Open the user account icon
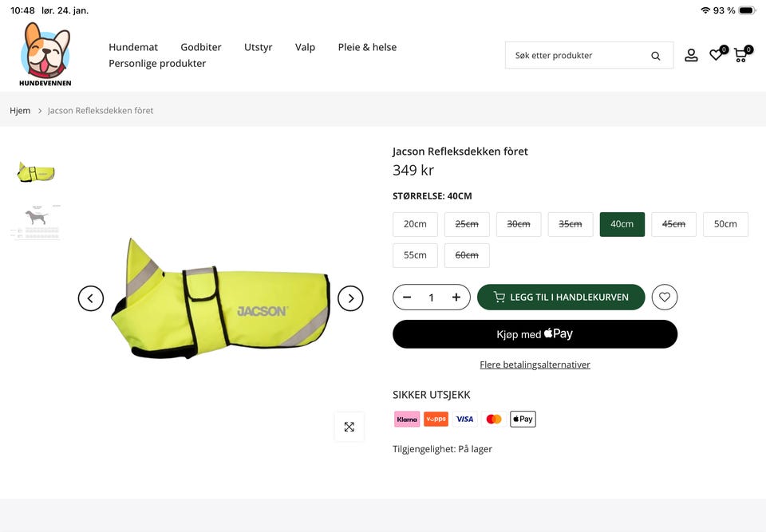The height and width of the screenshot is (532, 766). click(691, 55)
